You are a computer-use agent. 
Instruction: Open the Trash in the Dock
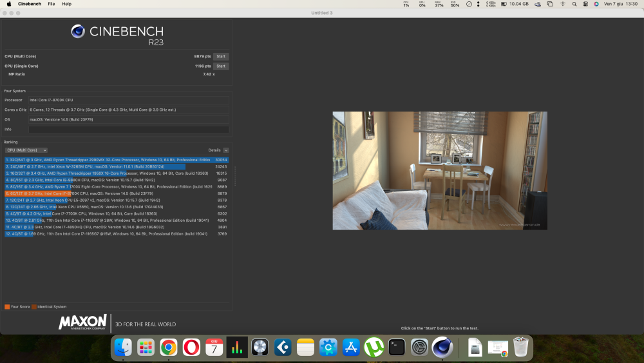click(521, 348)
